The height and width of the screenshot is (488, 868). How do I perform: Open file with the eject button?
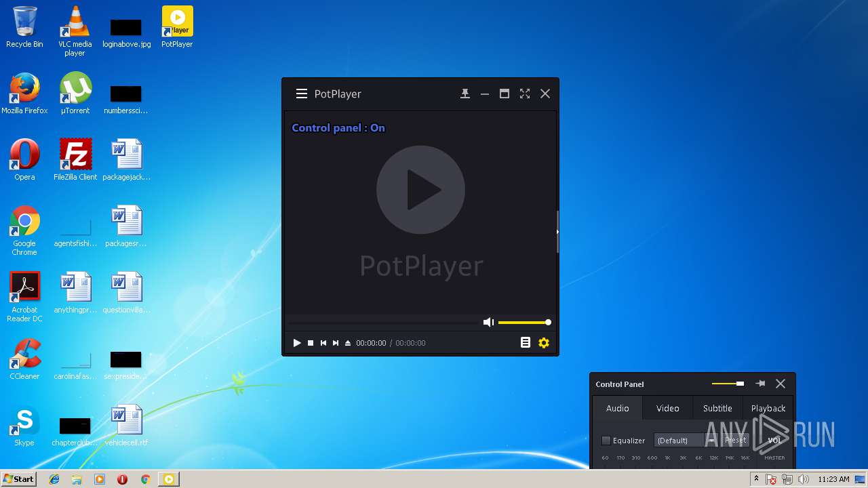(348, 343)
